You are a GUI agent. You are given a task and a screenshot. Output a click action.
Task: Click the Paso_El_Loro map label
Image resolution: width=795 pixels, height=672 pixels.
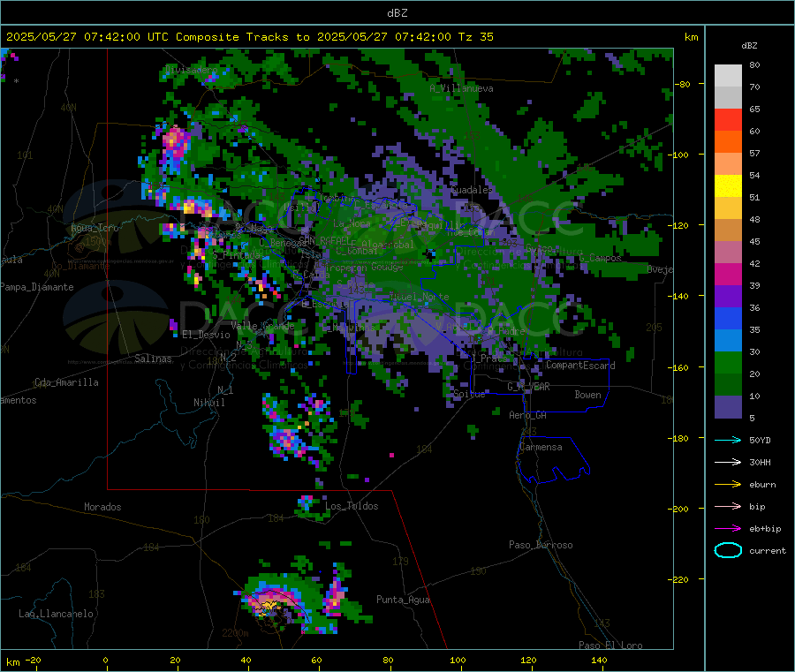pos(610,646)
